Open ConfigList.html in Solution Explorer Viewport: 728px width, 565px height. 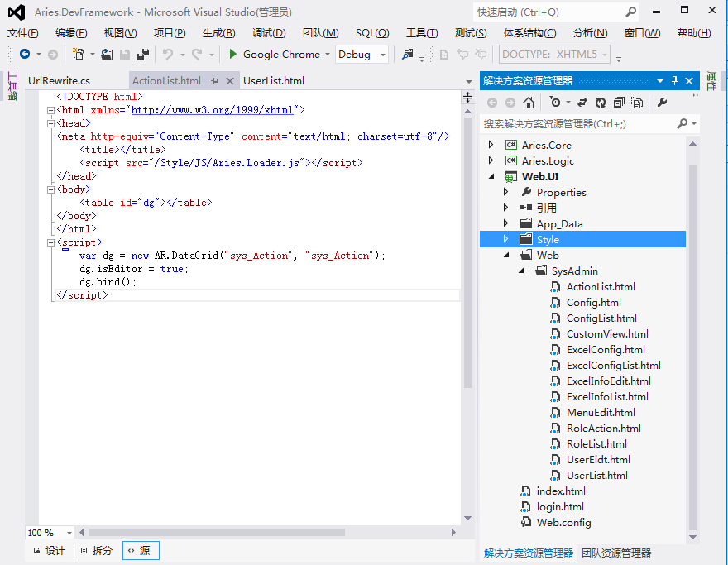601,318
